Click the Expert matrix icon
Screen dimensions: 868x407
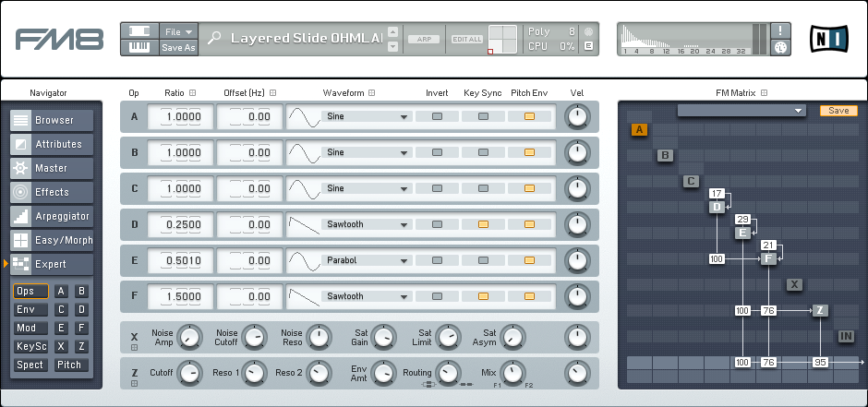click(x=21, y=264)
